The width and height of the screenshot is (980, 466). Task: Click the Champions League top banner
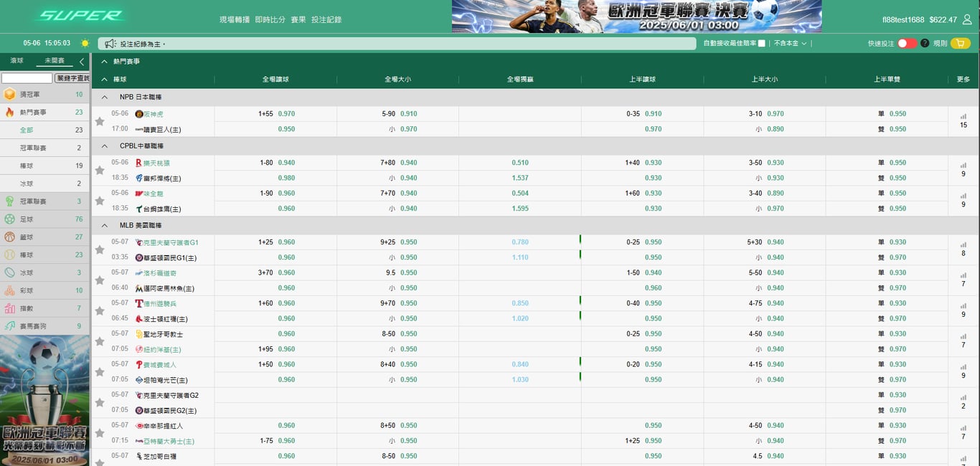tap(637, 16)
